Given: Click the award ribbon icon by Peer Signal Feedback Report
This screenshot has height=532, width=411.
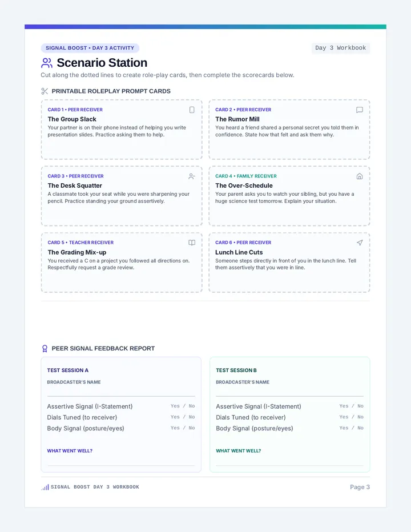Looking at the screenshot, I should point(45,348).
